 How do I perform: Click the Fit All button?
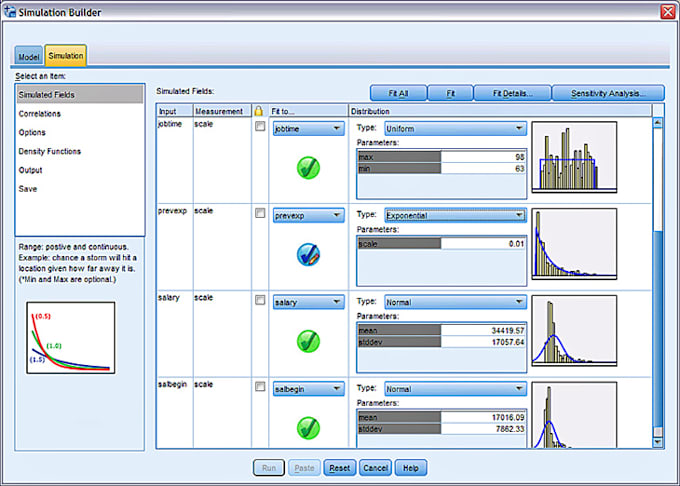[x=398, y=93]
